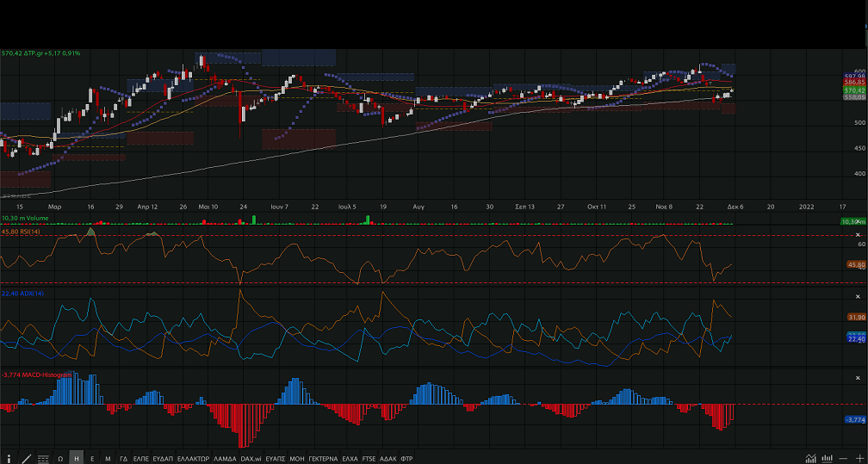Viewport: 868px width, 464px height.
Task: Switch to the FTSE symbol tab
Action: click(x=369, y=458)
